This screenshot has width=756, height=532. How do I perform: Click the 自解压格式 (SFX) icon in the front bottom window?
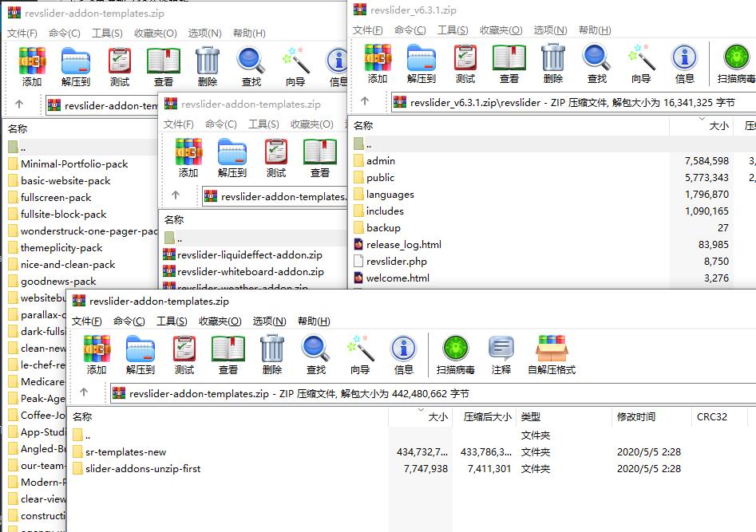pyautogui.click(x=552, y=355)
